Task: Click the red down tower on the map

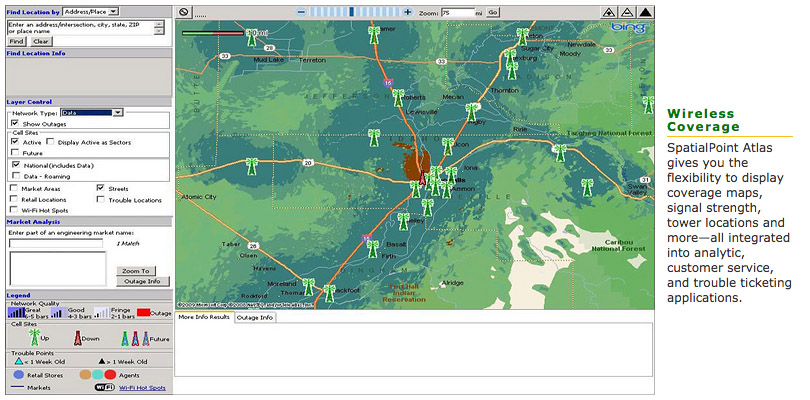Action: tap(423, 179)
